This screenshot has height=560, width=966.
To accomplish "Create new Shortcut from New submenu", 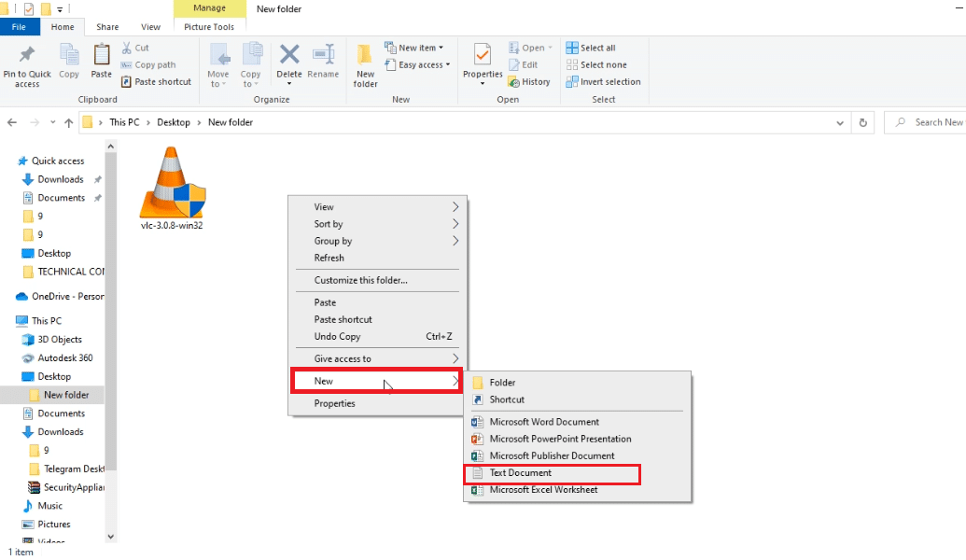I will click(577, 399).
